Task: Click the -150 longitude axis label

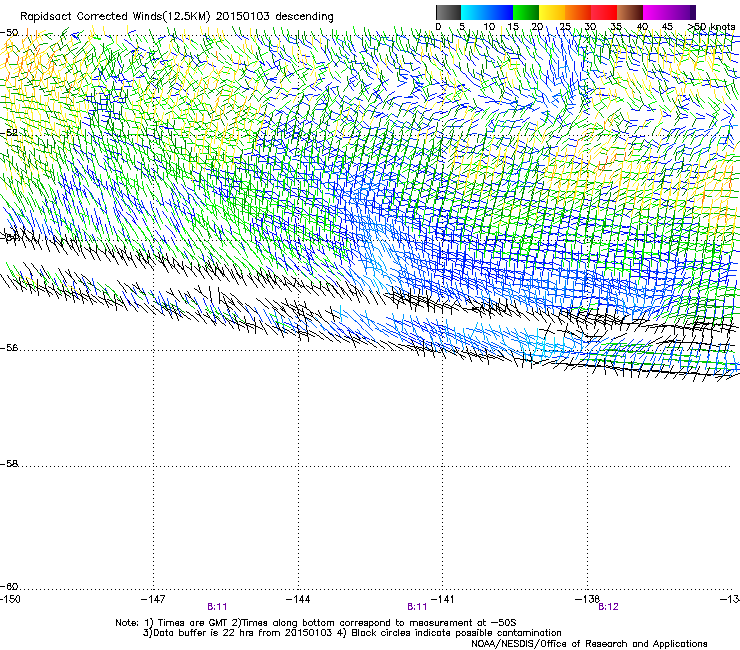Action: 10,599
